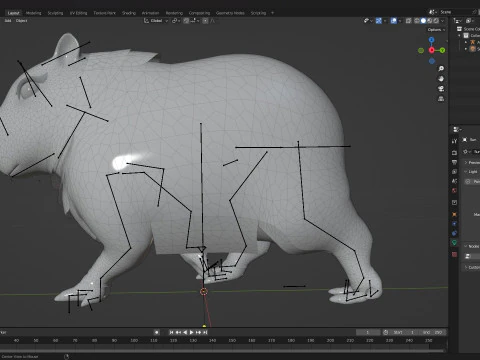The width and height of the screenshot is (480, 360).
Task: Click the pan view hand icon
Action: 441,79
